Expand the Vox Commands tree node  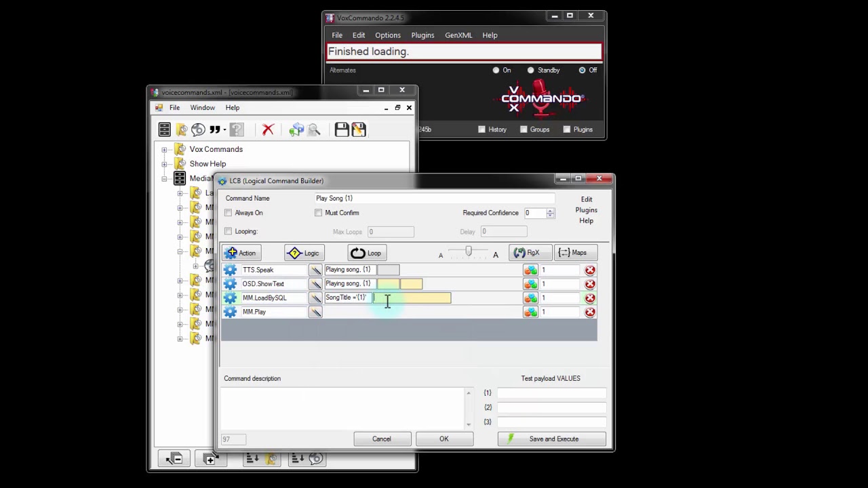point(164,149)
